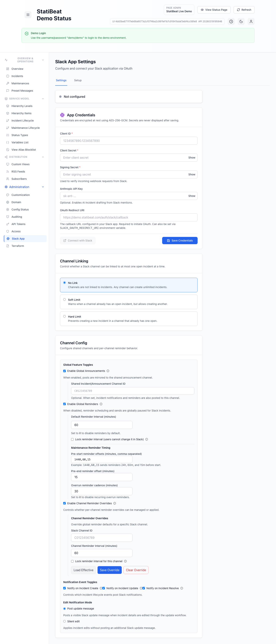Click info icon beside Enable Global Announcements

pyautogui.click(x=108, y=371)
